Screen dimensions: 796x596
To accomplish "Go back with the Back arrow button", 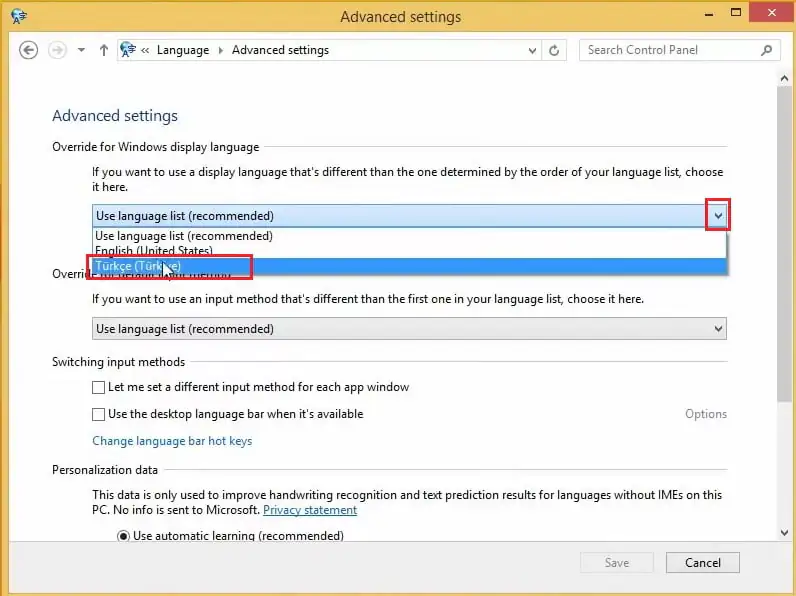I will (28, 50).
